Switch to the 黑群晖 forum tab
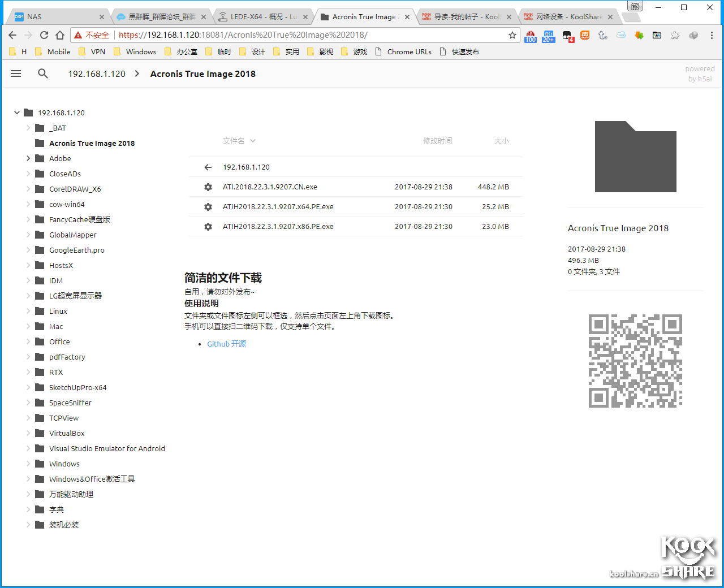The image size is (724, 588). click(x=161, y=17)
